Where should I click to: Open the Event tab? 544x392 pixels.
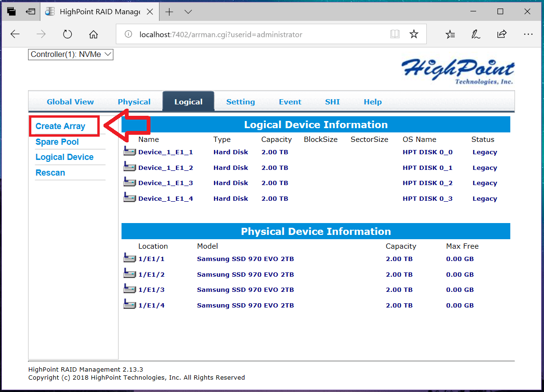click(290, 102)
